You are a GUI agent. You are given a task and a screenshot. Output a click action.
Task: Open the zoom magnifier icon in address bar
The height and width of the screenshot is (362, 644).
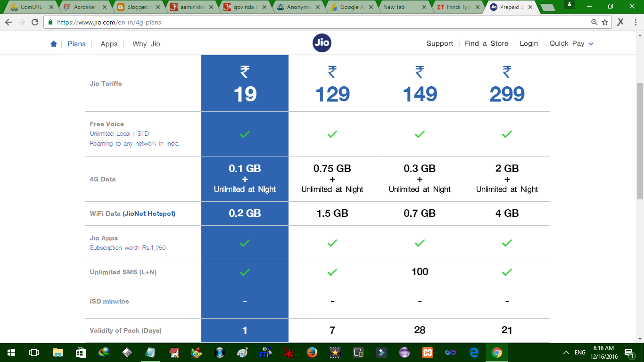tap(594, 22)
